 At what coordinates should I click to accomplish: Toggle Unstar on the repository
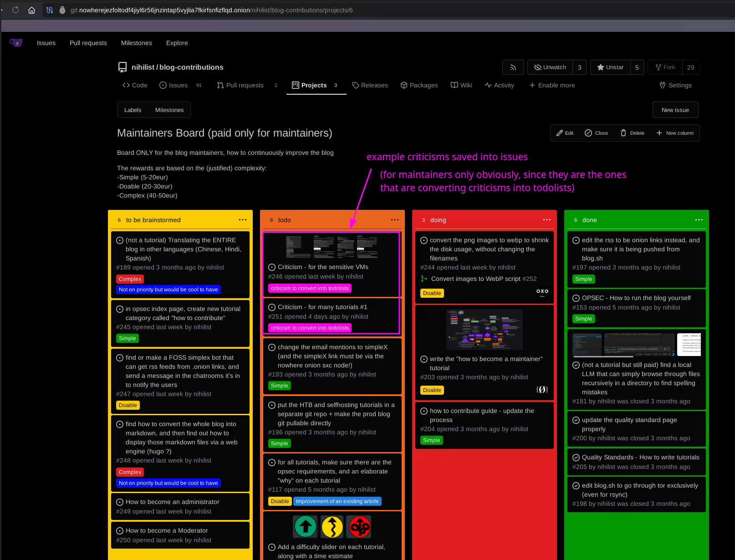[610, 67]
